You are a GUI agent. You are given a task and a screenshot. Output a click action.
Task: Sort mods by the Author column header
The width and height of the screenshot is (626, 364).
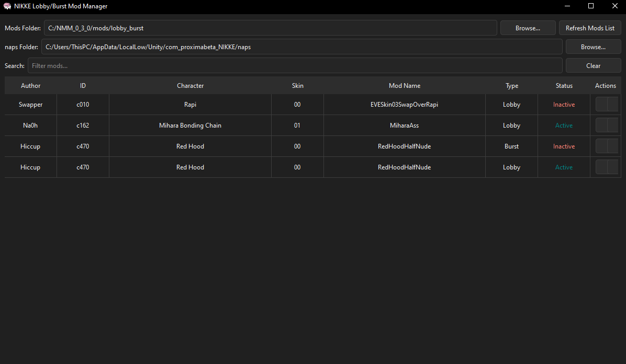tap(30, 85)
